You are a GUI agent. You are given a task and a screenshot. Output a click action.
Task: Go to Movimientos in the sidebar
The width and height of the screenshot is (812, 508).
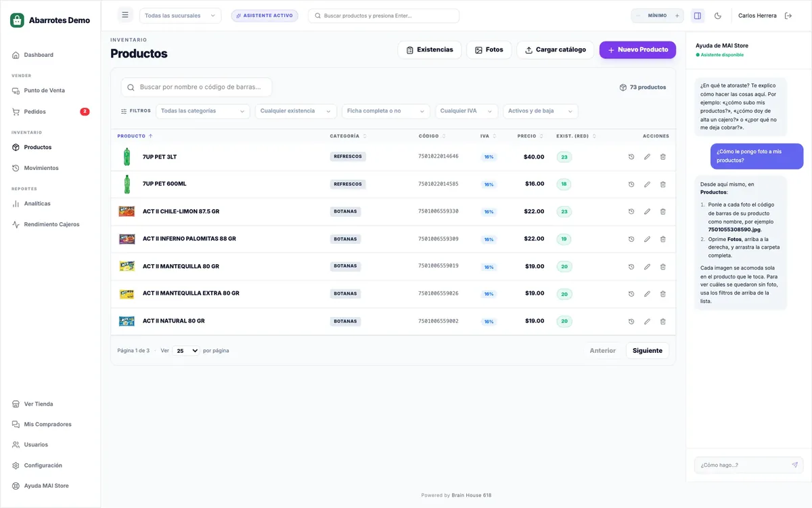(x=41, y=168)
